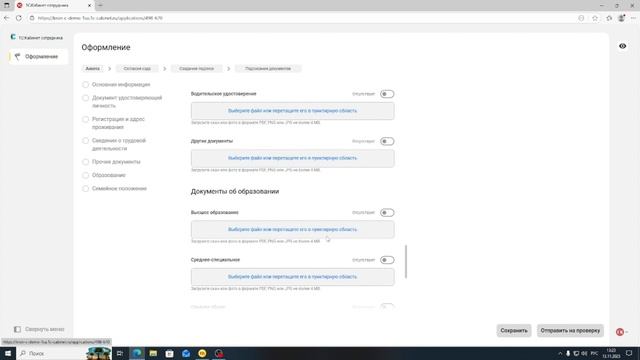Open the browser extensions icon
This screenshot has width=640, height=360.
point(609,18)
